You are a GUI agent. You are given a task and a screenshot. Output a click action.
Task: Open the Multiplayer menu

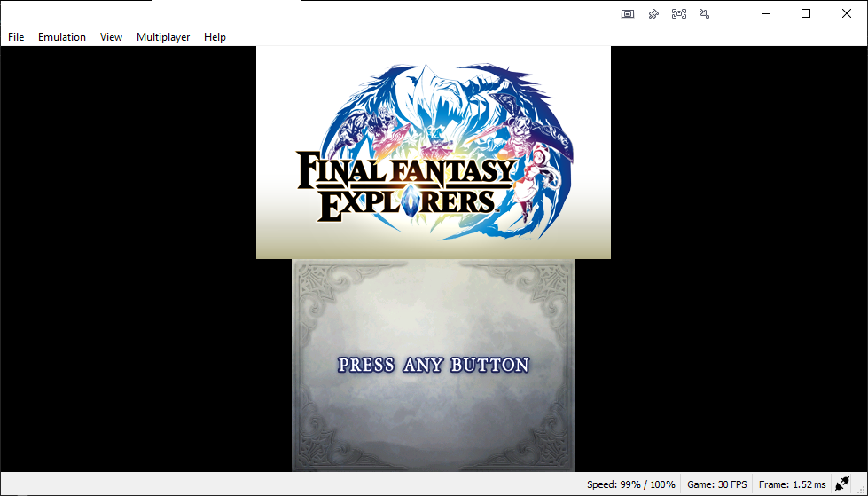(x=163, y=37)
